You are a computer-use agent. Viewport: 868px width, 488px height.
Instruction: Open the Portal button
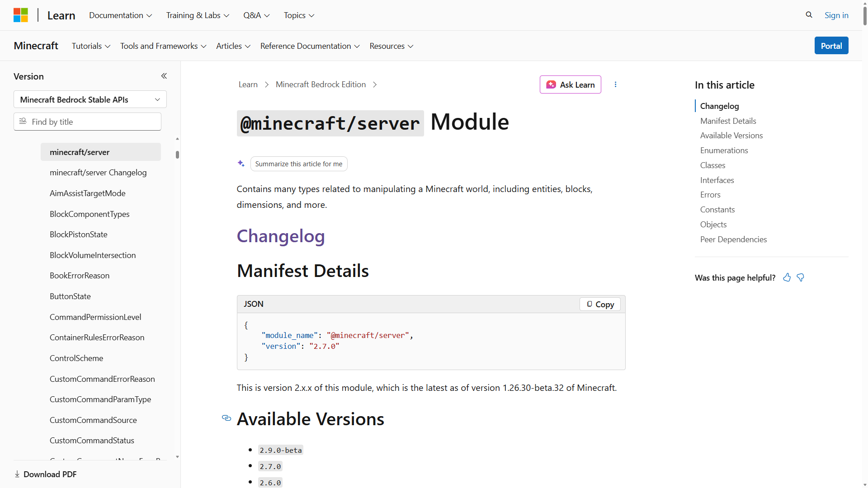click(831, 46)
